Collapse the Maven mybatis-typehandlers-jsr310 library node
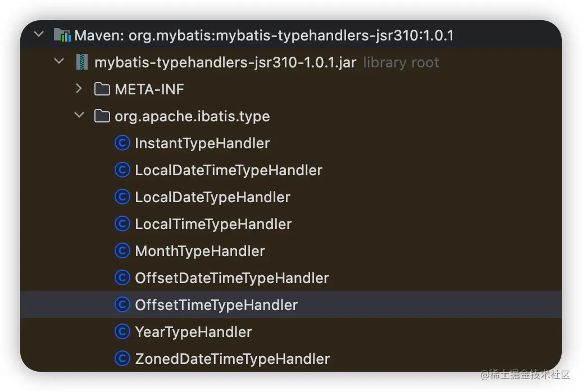This screenshot has height=392, width=582. (39, 35)
